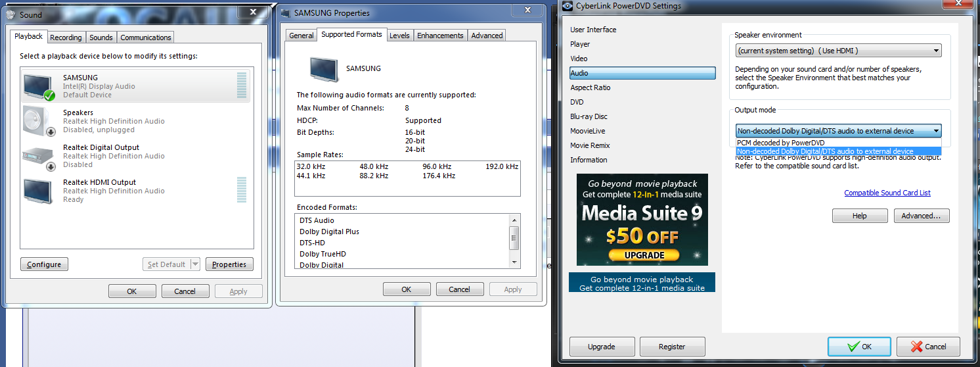This screenshot has width=980, height=367.
Task: Switch to the Levels tab
Action: click(399, 36)
